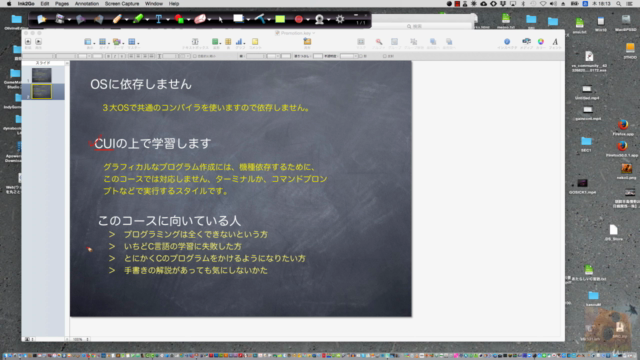640x360 pixels.
Task: Open the Colors wheel panel in Keynote
Action: click(x=540, y=42)
